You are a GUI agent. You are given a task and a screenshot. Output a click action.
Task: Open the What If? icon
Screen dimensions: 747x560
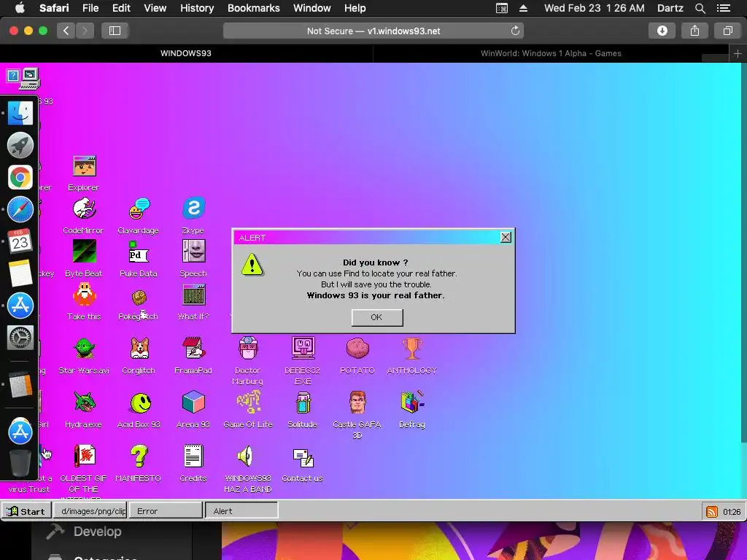193,295
